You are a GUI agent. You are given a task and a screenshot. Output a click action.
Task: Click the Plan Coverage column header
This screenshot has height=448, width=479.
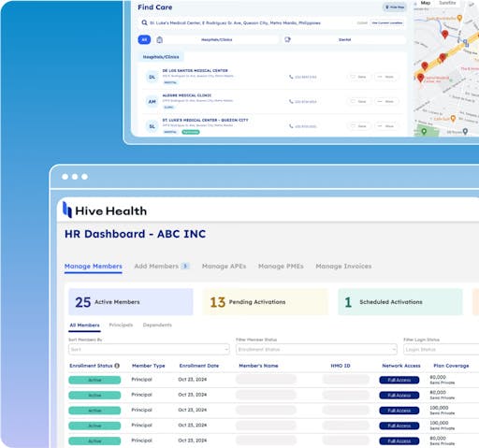[451, 366]
